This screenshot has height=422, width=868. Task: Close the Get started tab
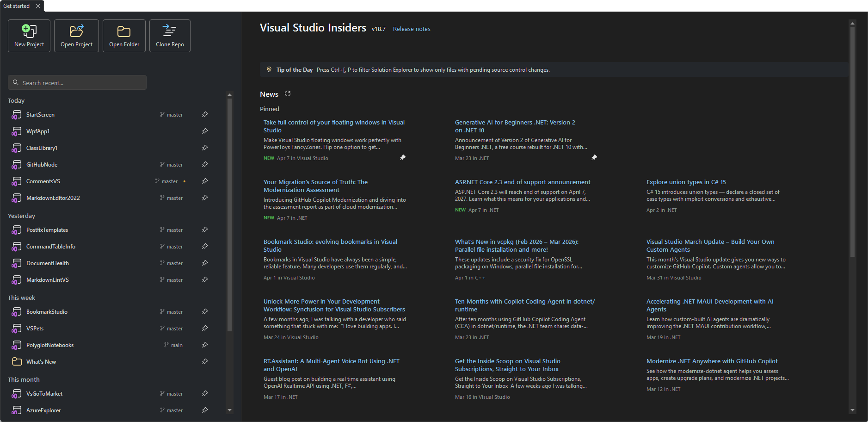[x=37, y=6]
